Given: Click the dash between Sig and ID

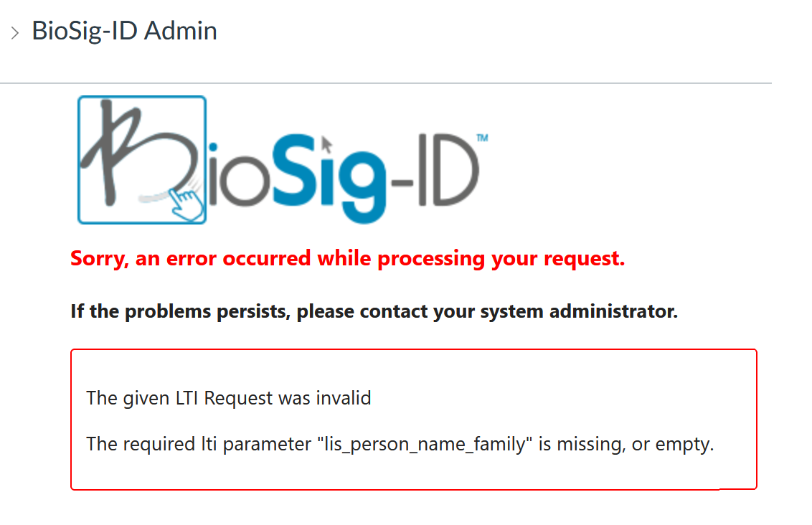Looking at the screenshot, I should 402,182.
